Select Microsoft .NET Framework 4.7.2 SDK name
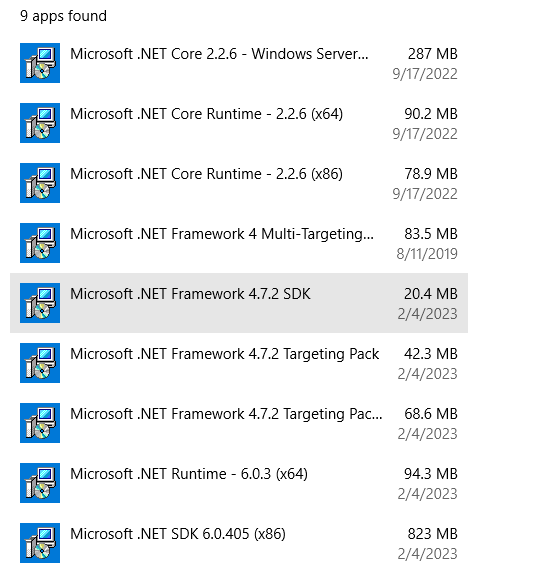537x586 pixels. point(191,294)
